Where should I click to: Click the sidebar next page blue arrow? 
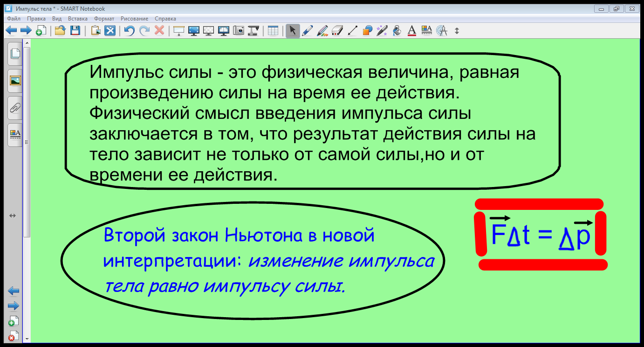point(14,306)
